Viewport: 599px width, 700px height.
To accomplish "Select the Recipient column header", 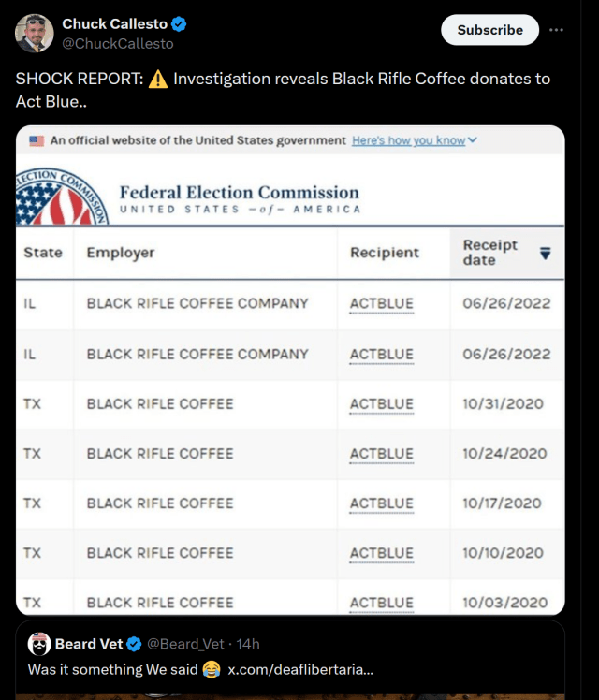I will 385,253.
